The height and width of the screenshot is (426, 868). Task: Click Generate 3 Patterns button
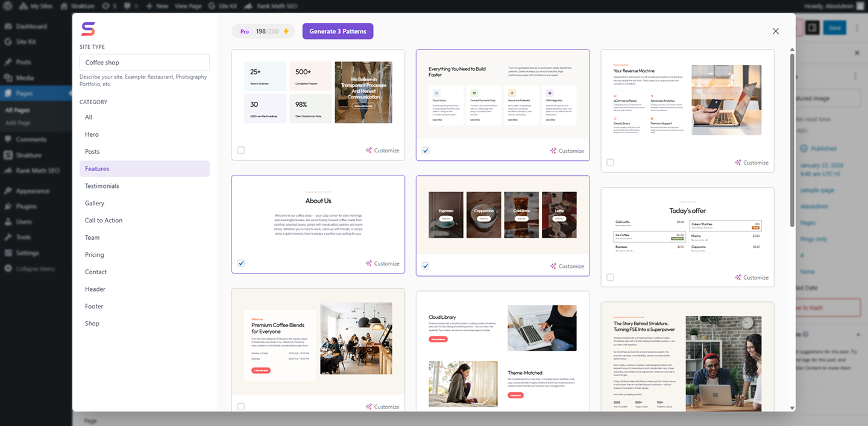point(338,31)
